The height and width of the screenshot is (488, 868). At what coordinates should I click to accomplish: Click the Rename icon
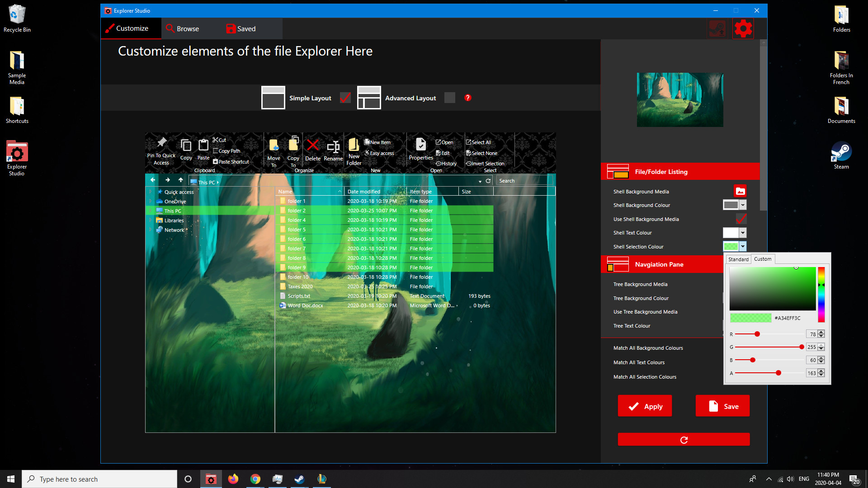(333, 146)
